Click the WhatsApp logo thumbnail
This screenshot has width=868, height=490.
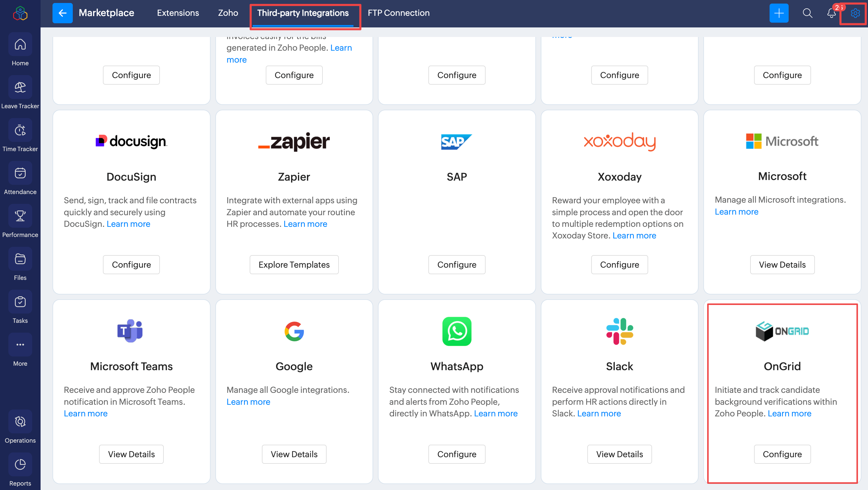tap(457, 331)
